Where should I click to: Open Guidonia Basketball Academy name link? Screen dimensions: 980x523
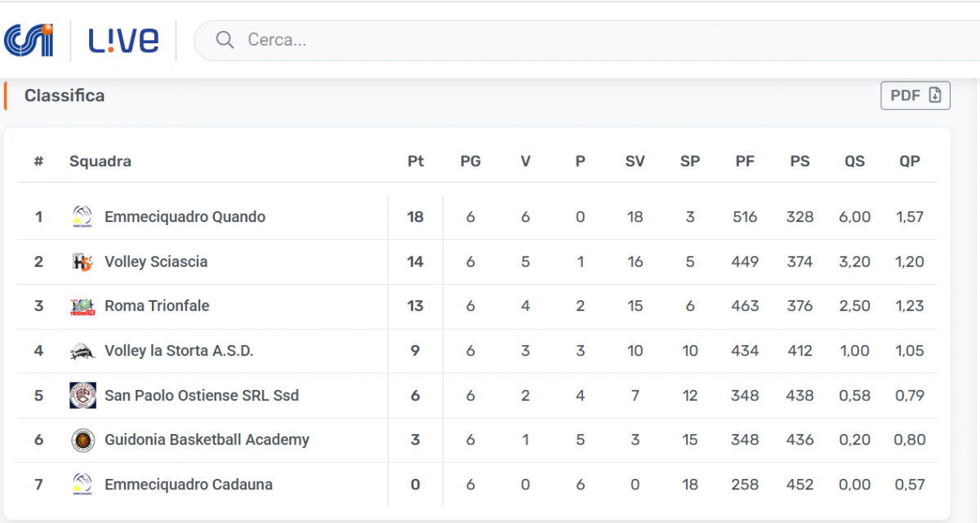pos(207,440)
